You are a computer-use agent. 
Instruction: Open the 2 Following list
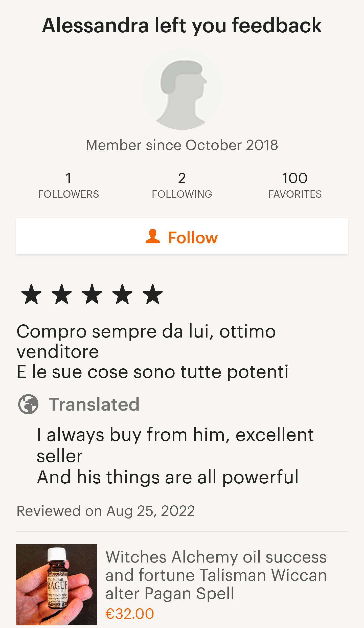182,185
